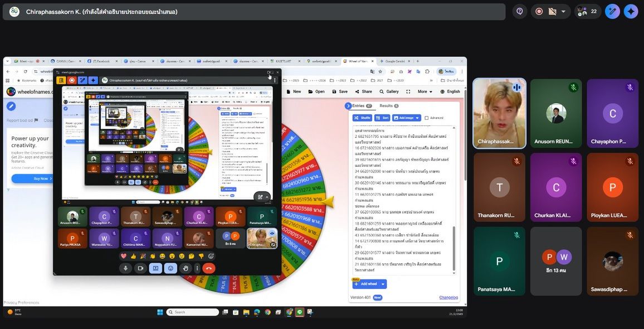The width and height of the screenshot is (644, 329).
Task: Enable the Advanced checkbox
Action: point(427,118)
